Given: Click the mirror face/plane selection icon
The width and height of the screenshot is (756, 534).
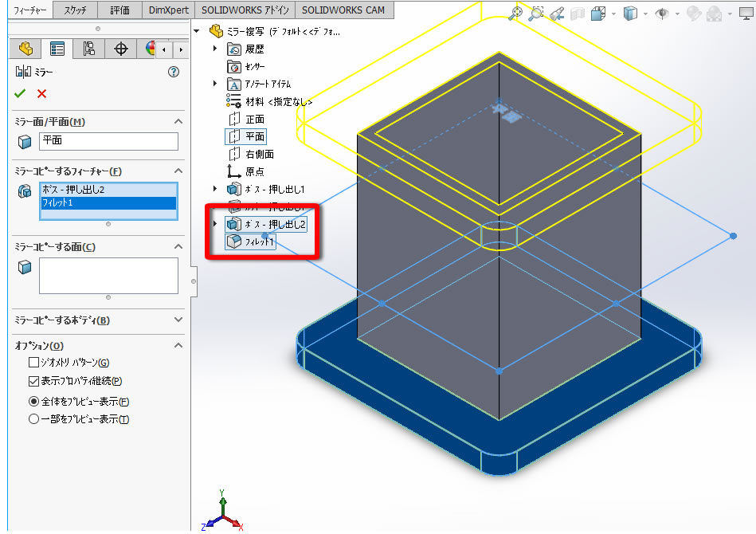Looking at the screenshot, I should [x=25, y=142].
